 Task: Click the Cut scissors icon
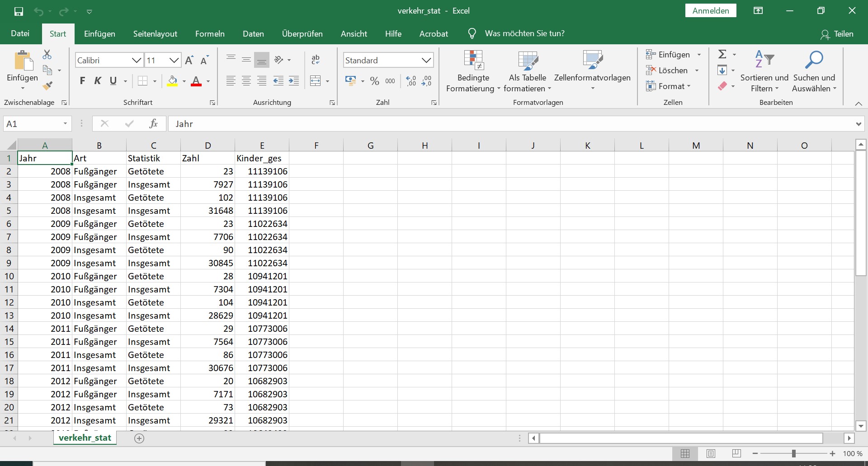(47, 55)
